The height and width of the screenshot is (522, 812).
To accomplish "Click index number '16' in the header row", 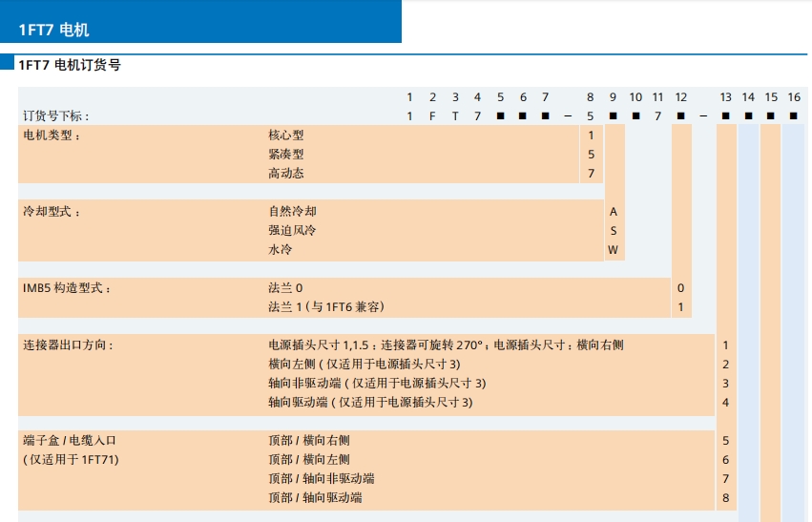I will point(794,97).
